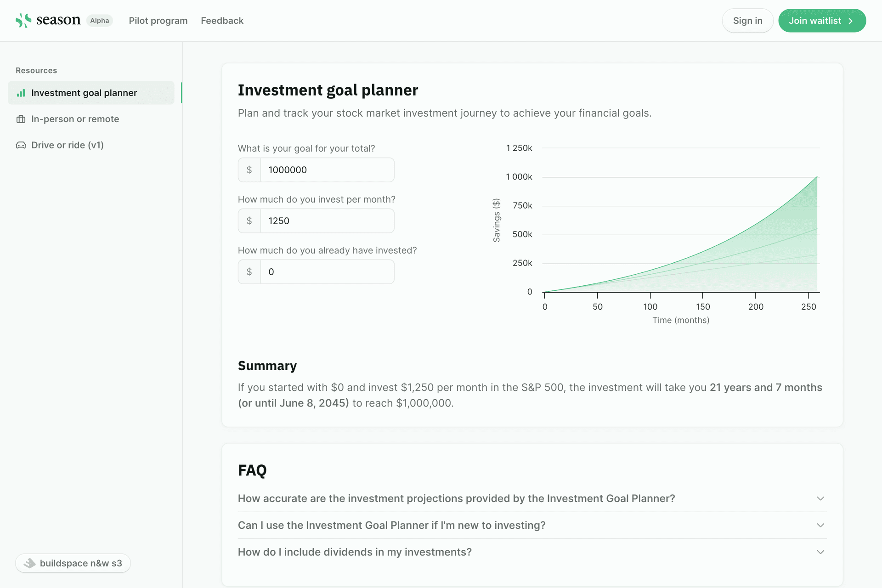Click the dollar sign beside goal total
The height and width of the screenshot is (588, 882).
coord(249,170)
